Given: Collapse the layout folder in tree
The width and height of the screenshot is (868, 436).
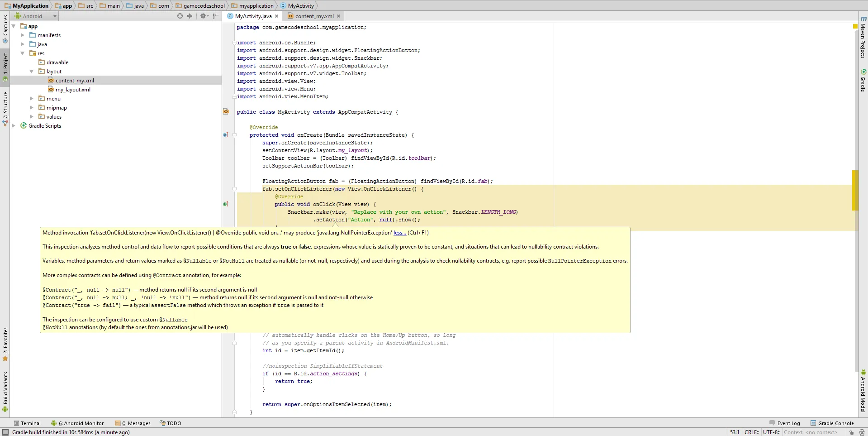Looking at the screenshot, I should [32, 72].
